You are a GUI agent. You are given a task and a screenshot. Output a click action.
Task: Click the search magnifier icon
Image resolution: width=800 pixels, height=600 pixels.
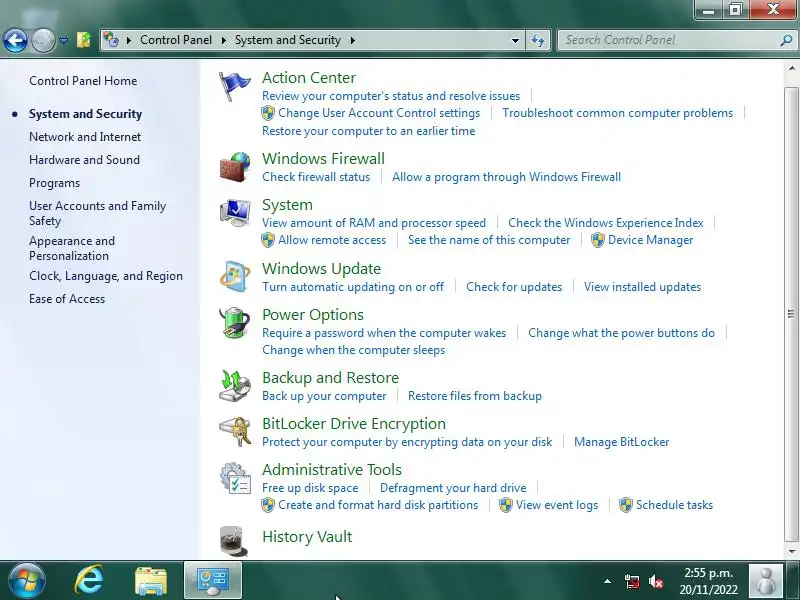[786, 40]
